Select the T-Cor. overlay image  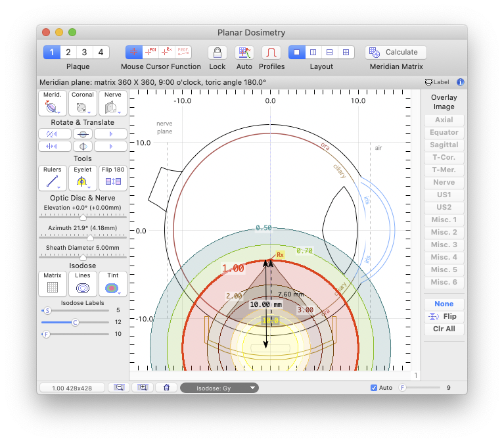click(x=444, y=157)
